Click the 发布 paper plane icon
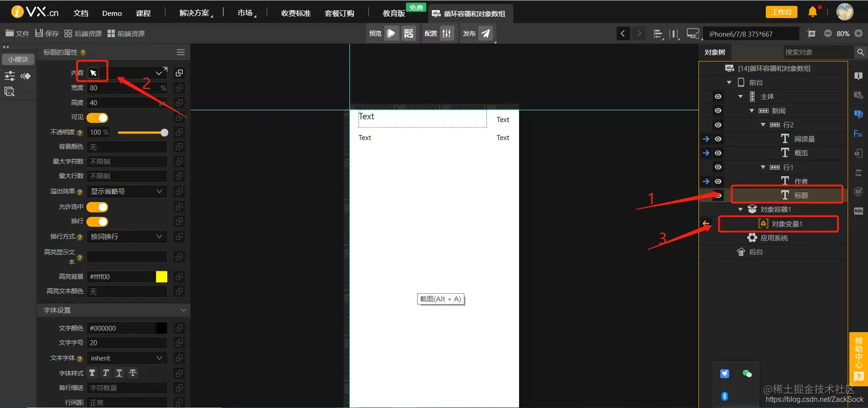The image size is (868, 408). 486,33
